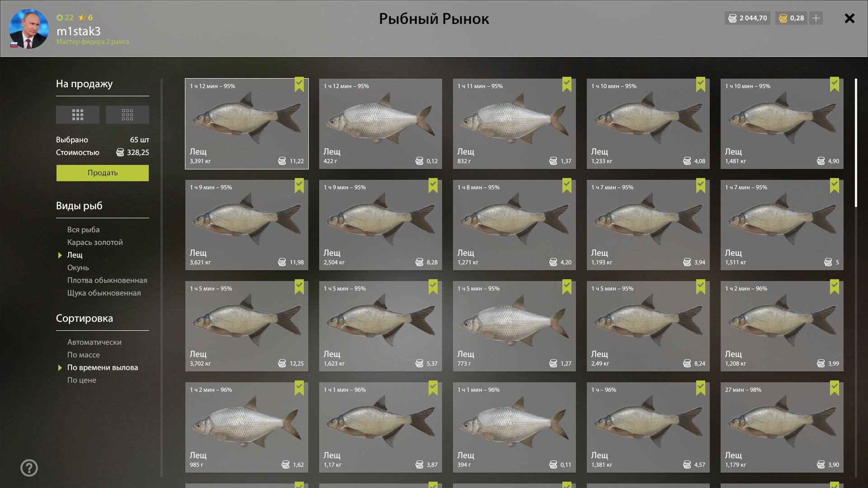Click the Продать sell button
The width and height of the screenshot is (868, 488).
point(103,173)
